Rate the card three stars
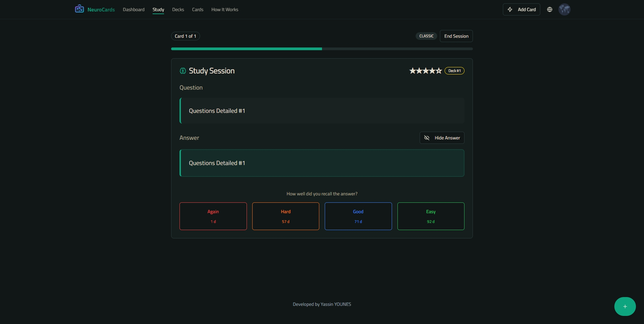 (x=426, y=71)
